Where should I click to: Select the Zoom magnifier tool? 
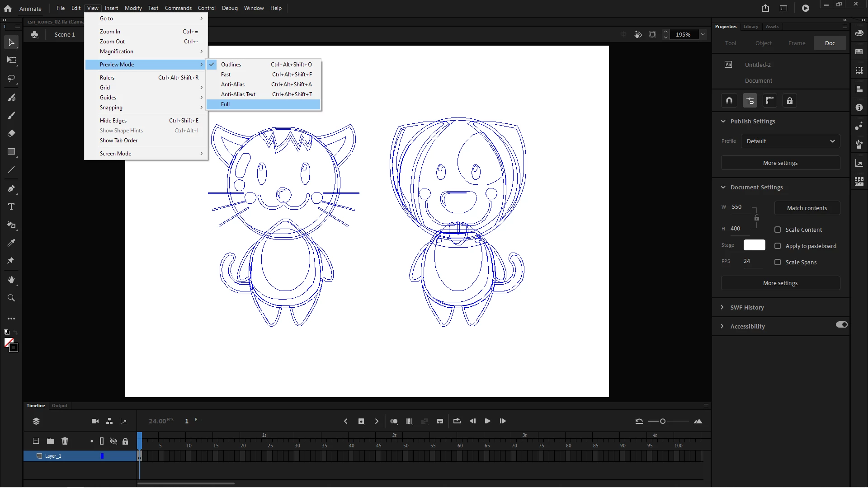(11, 298)
